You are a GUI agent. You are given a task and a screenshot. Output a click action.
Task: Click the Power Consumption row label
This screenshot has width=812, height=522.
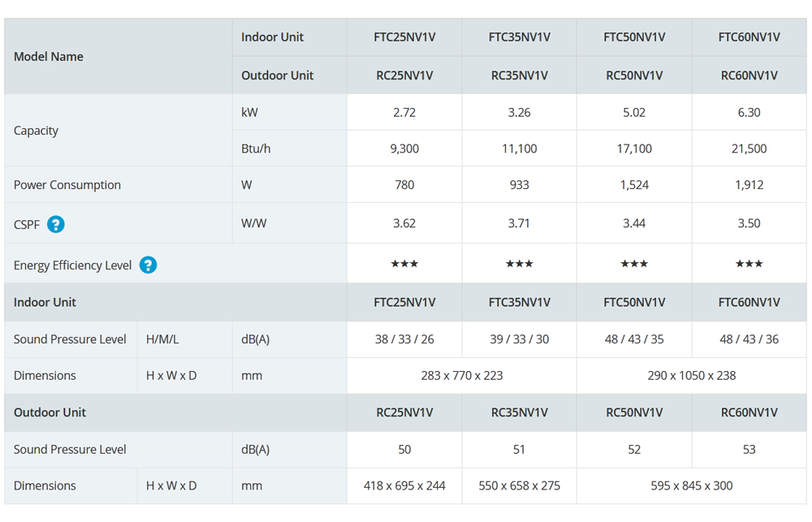[x=67, y=185]
